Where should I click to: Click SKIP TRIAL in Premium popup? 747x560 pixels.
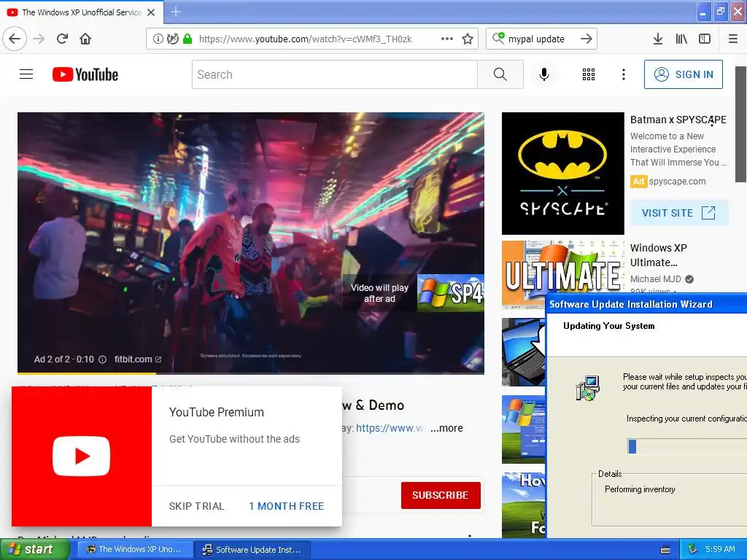(x=196, y=506)
